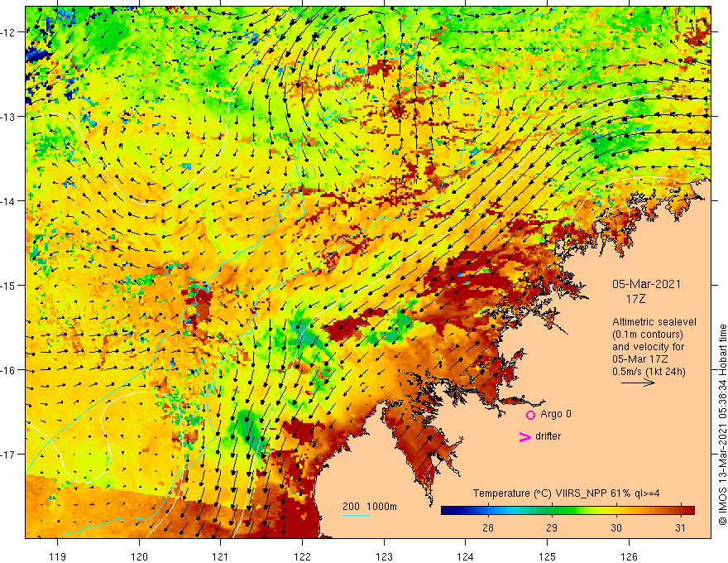Click the 121 longitude axis label
Viewport: 728px width, 563px height.
tap(221, 556)
